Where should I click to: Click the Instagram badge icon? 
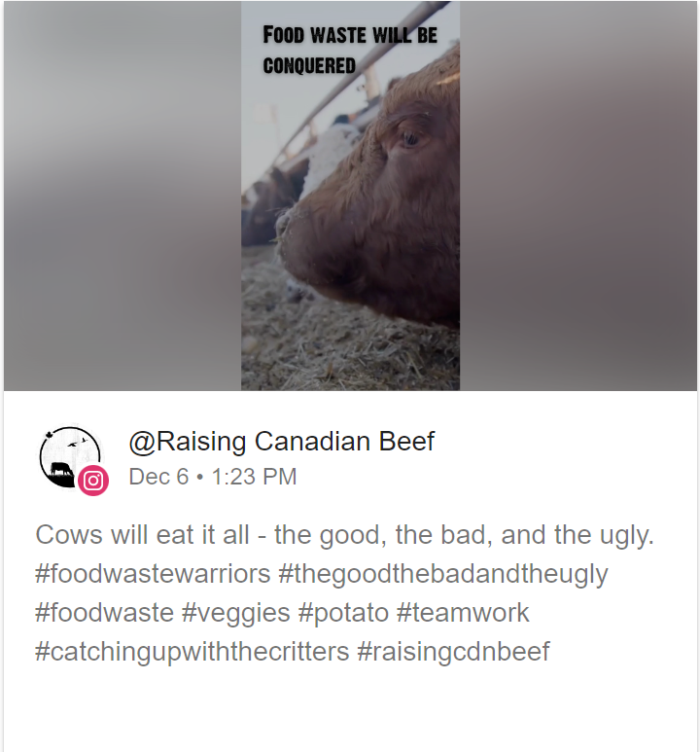[93, 480]
